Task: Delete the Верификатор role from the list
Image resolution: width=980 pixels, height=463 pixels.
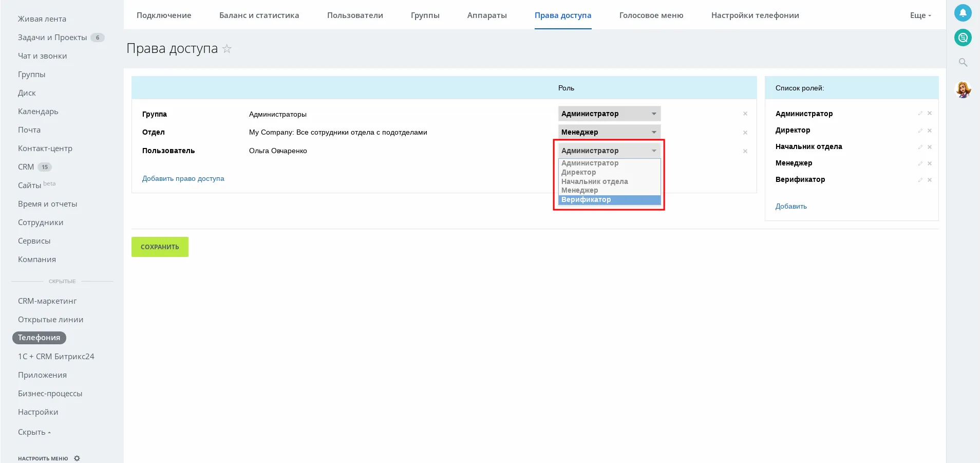Action: 930,180
